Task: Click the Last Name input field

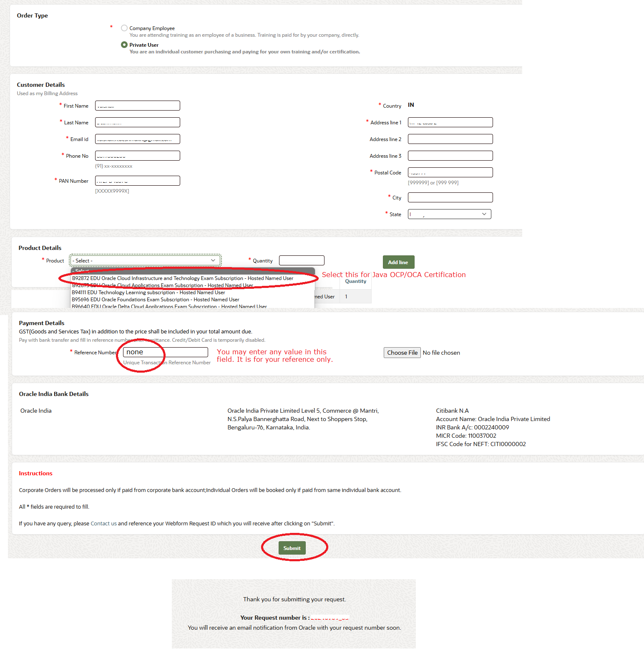Action: (x=138, y=122)
